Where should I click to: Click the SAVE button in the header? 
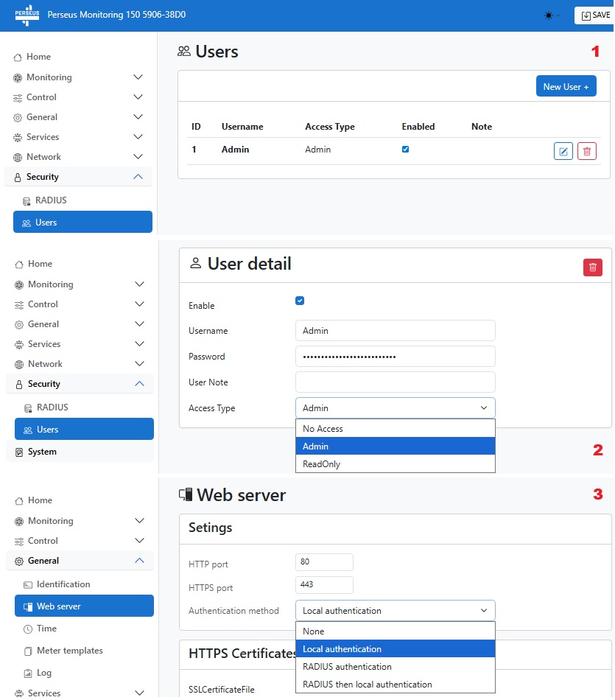coord(595,15)
